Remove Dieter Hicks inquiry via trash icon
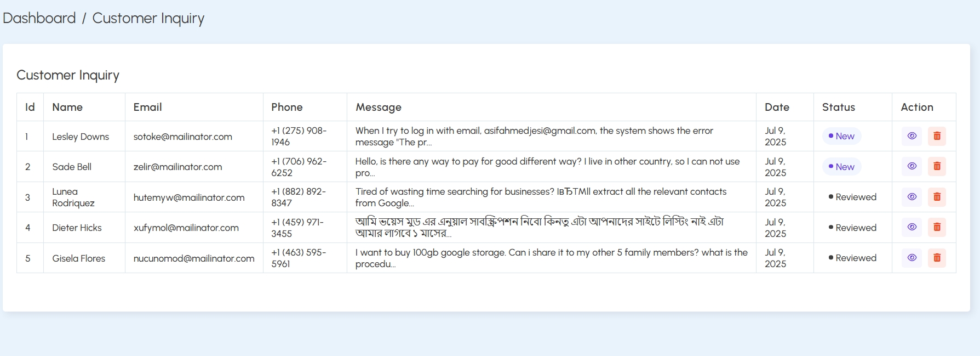This screenshot has height=356, width=980. tap(937, 227)
